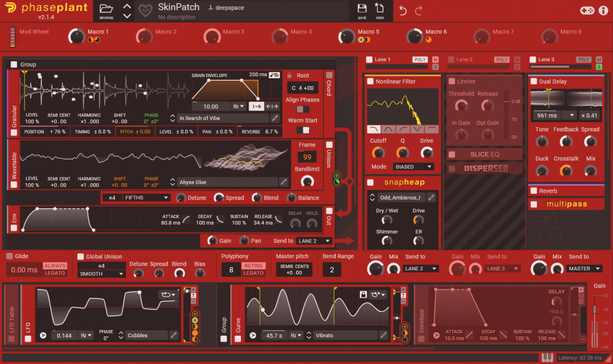This screenshot has height=364, width=613.
Task: Open the preset Browse folder icon
Action: pyautogui.click(x=106, y=8)
